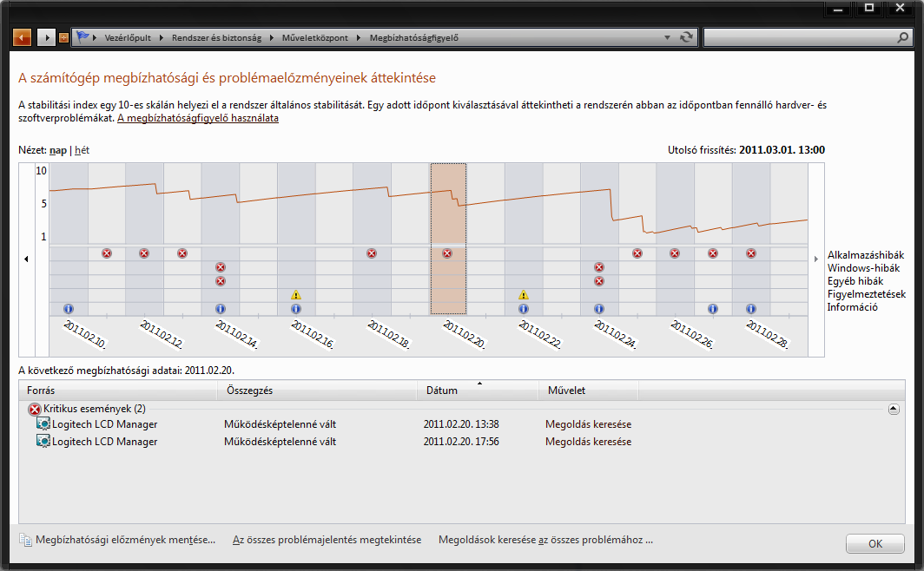Viewport: 924px width, 571px height.
Task: Select information icon on 2011.02.27
Action: point(713,308)
